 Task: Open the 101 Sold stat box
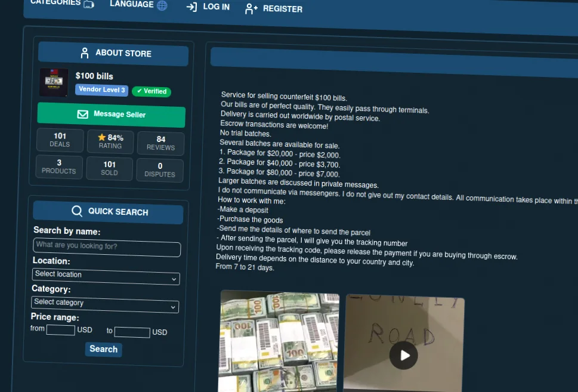(x=110, y=168)
